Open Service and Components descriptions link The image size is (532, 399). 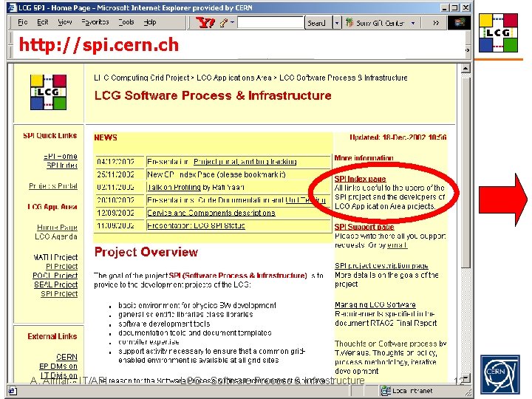211,213
